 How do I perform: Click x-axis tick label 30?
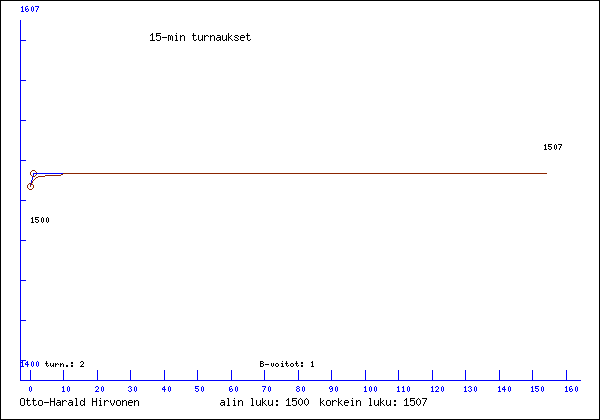(131, 388)
